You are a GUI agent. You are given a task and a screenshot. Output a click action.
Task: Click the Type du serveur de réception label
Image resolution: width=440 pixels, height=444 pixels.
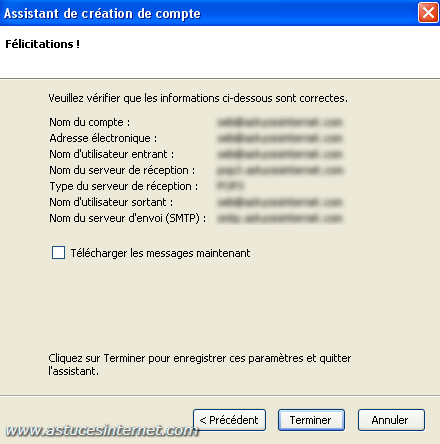point(124,186)
